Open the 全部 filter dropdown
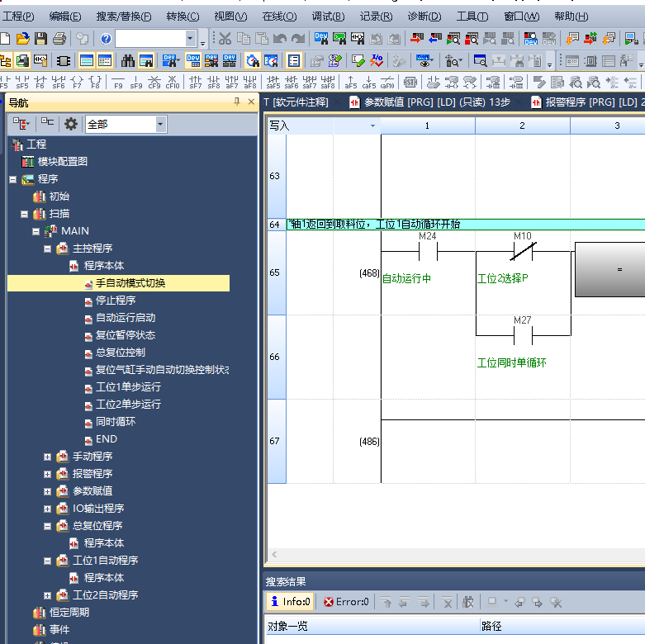 (x=160, y=124)
